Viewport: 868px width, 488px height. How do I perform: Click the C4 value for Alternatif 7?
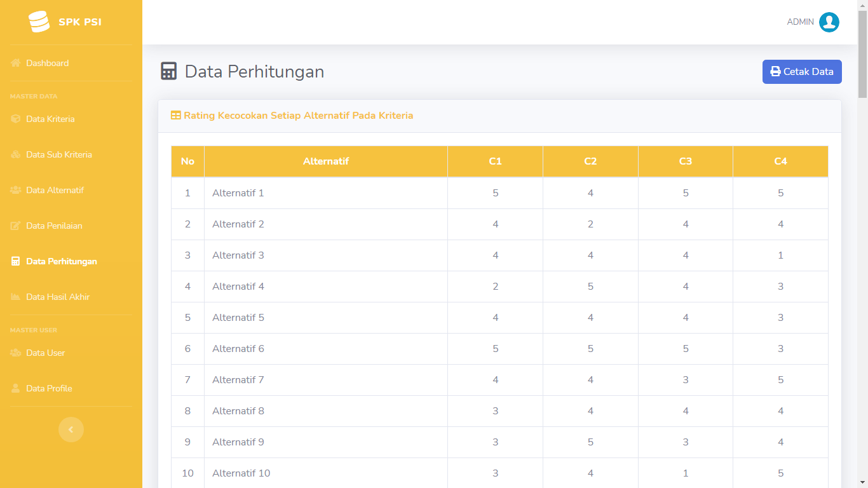(780, 380)
